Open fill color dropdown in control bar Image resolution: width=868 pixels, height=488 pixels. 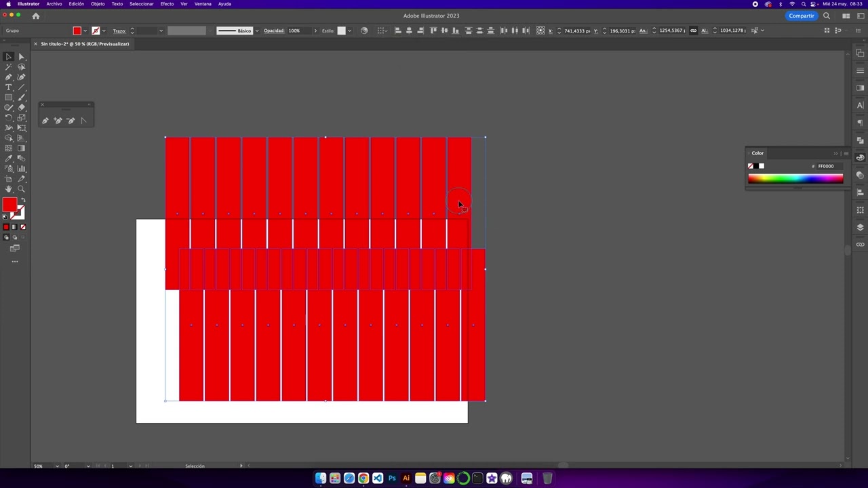[85, 30]
